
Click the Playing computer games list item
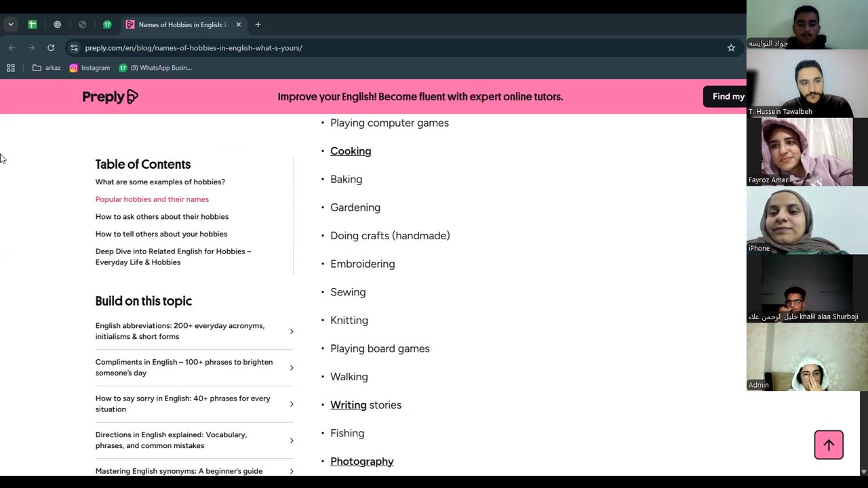click(x=389, y=123)
